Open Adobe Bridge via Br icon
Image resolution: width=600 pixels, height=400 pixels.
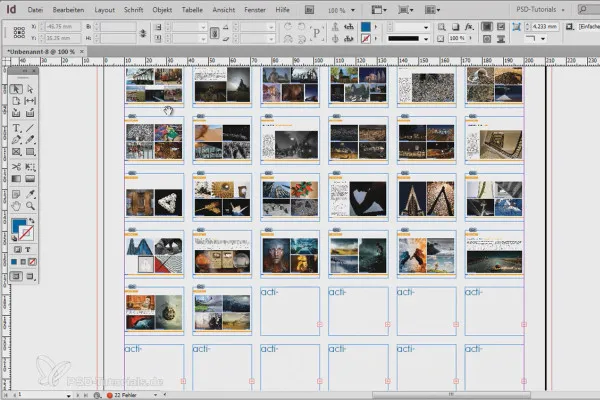click(309, 10)
